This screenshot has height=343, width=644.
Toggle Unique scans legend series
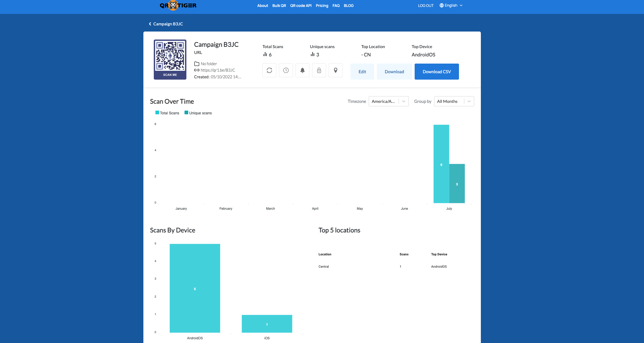pos(198,113)
